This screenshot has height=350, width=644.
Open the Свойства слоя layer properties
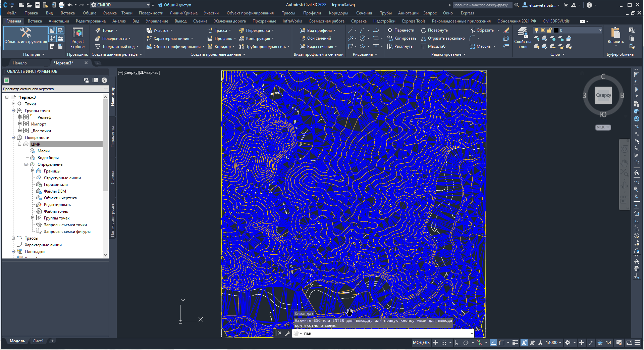pos(523,38)
